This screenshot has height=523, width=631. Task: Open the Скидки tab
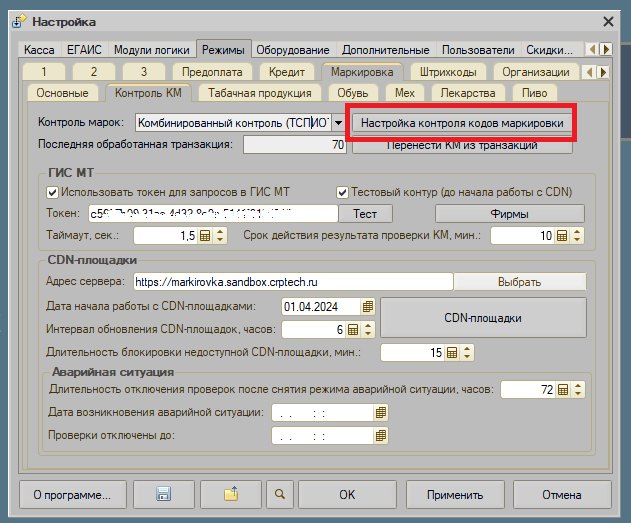tap(549, 50)
